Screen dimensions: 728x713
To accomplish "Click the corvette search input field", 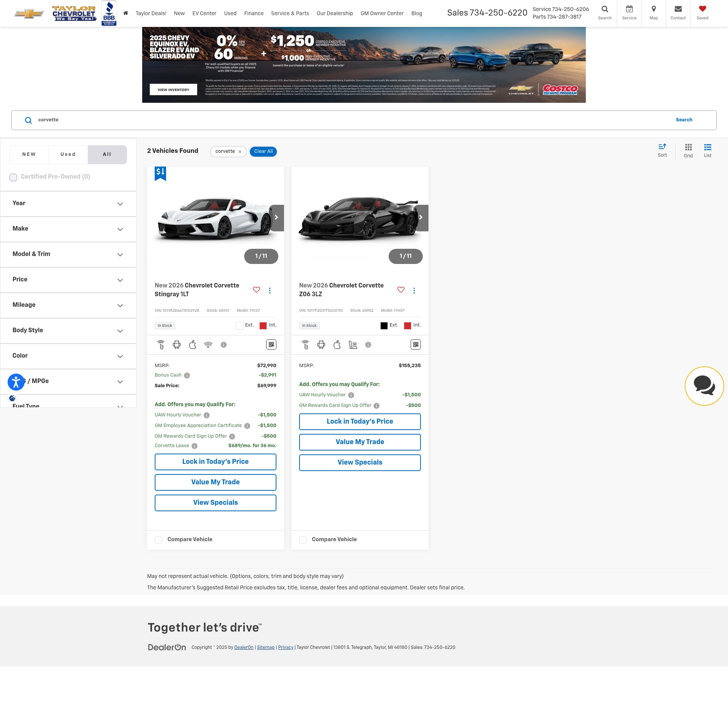I will coord(353,120).
